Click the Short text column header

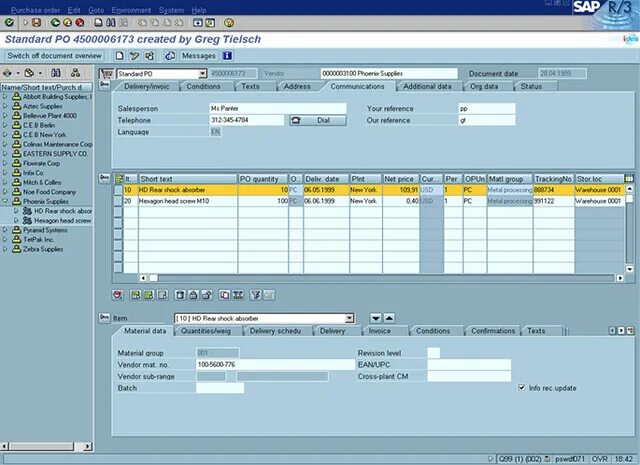tap(188, 179)
